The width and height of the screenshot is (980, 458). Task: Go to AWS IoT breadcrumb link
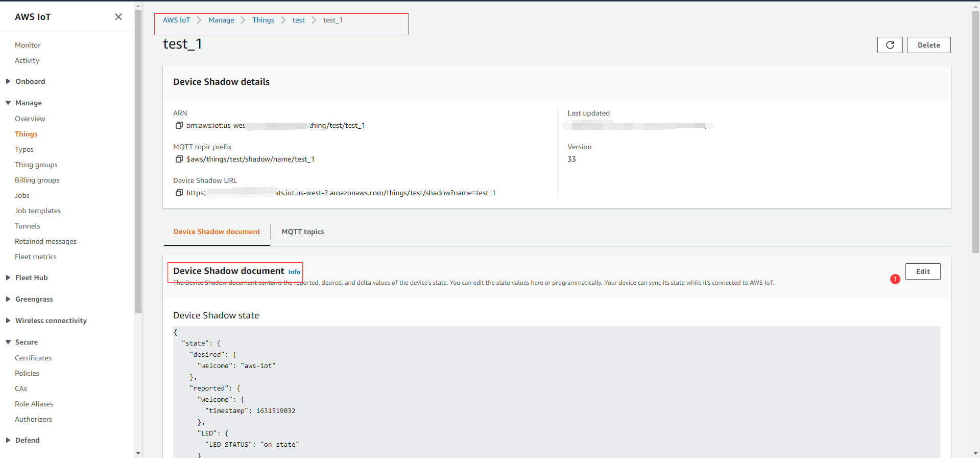[176, 20]
